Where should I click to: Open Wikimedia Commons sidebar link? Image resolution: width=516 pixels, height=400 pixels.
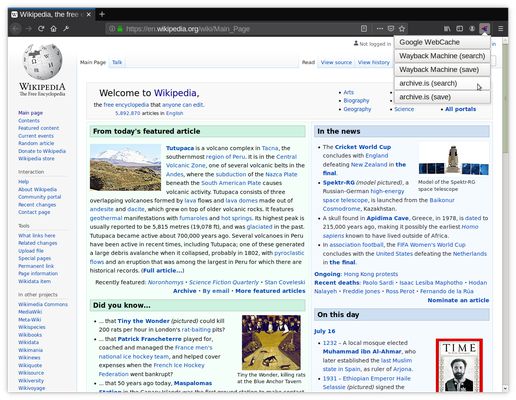[43, 304]
